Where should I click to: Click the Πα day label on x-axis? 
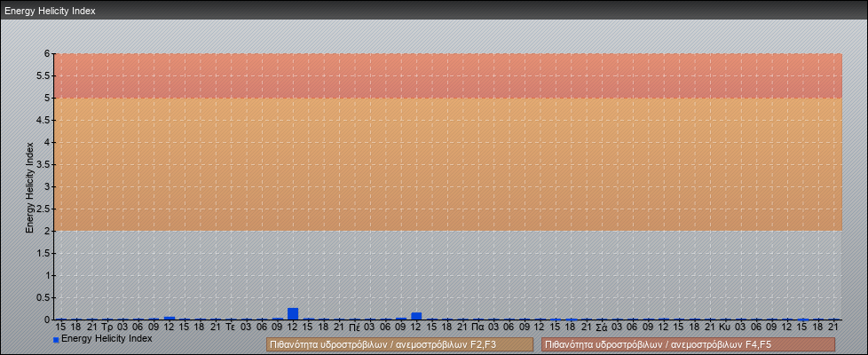[x=477, y=327]
